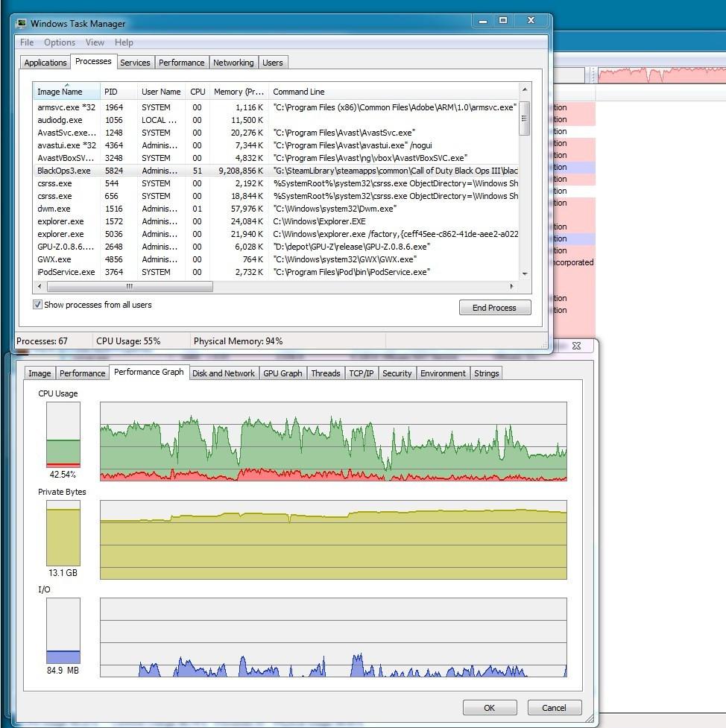Close the properties dialog with X icon
This screenshot has height=728, width=726.
tap(576, 346)
